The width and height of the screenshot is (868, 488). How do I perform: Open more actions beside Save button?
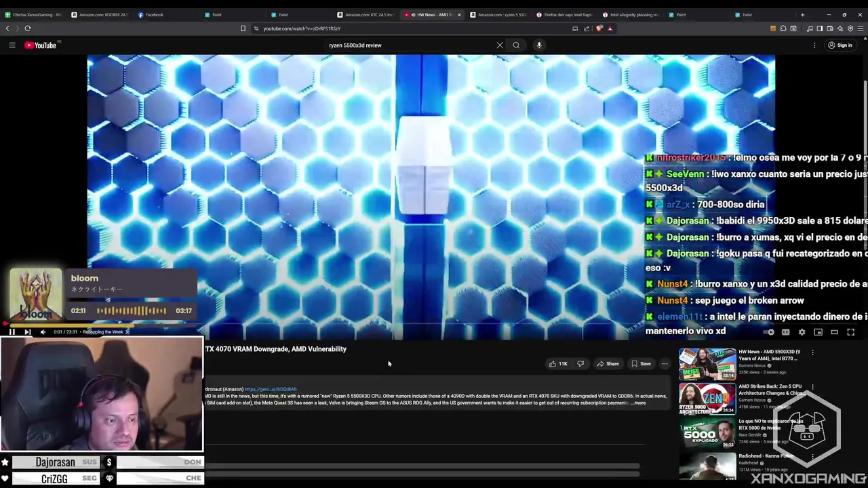665,364
